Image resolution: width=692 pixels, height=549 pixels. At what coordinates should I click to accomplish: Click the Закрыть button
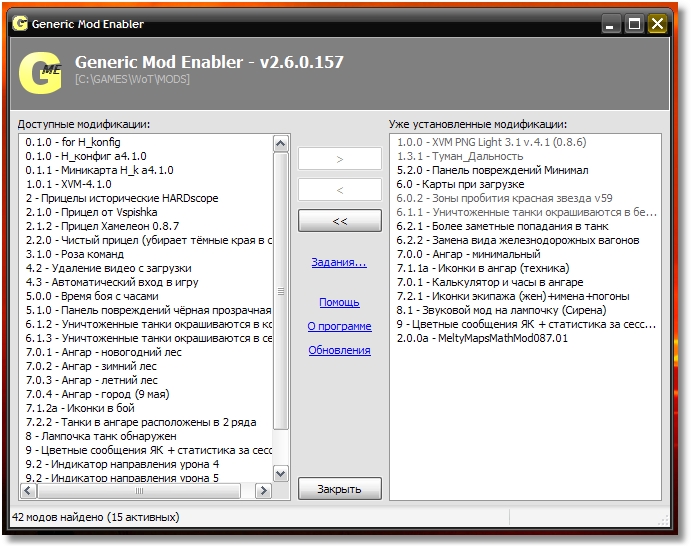coord(339,489)
